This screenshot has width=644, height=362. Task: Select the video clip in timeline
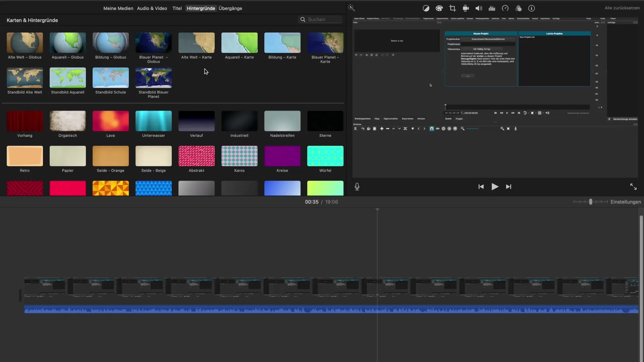[331, 287]
